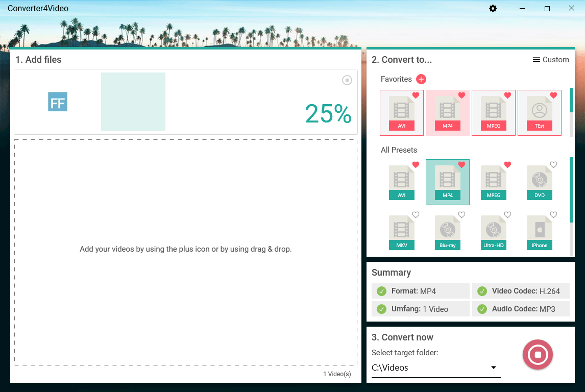Choose AVI in All Presets
This screenshot has height=392, width=585.
coord(401,182)
